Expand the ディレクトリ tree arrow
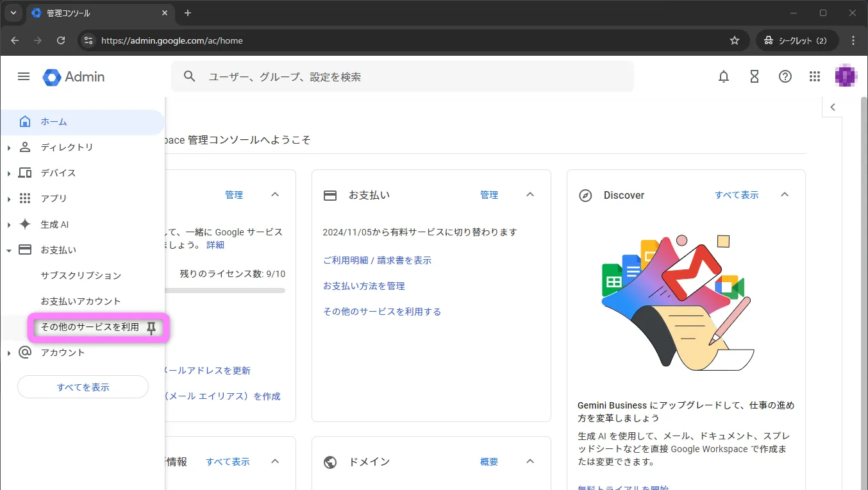Viewport: 868px width, 490px height. (9, 148)
